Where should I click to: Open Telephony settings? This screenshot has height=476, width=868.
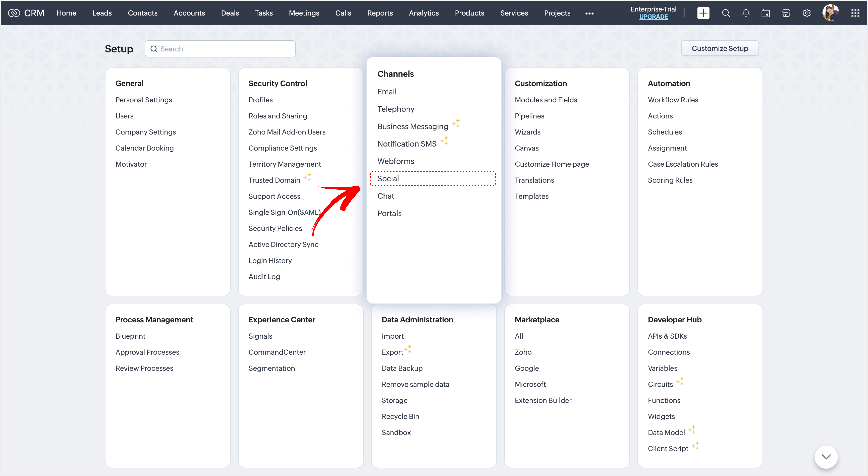396,109
